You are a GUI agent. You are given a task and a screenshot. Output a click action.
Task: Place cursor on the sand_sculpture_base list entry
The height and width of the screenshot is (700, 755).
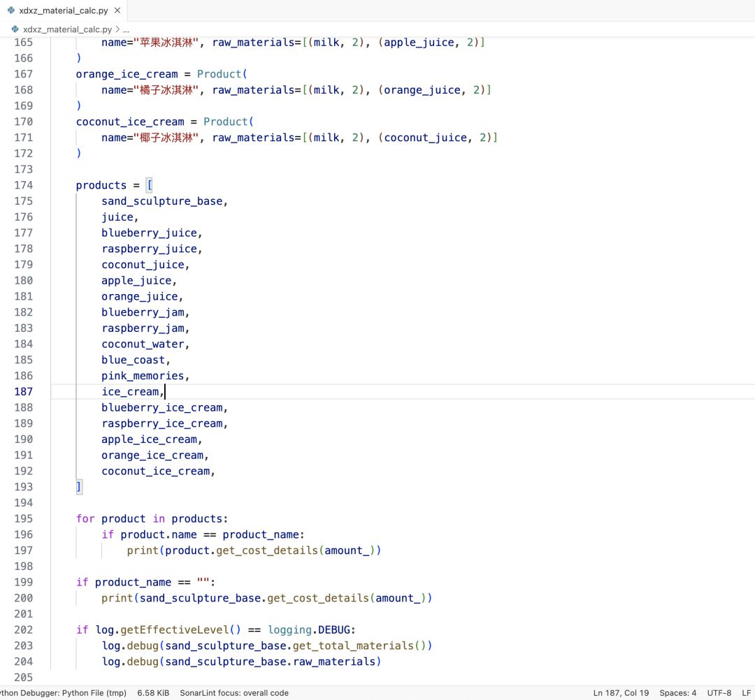tap(164, 201)
